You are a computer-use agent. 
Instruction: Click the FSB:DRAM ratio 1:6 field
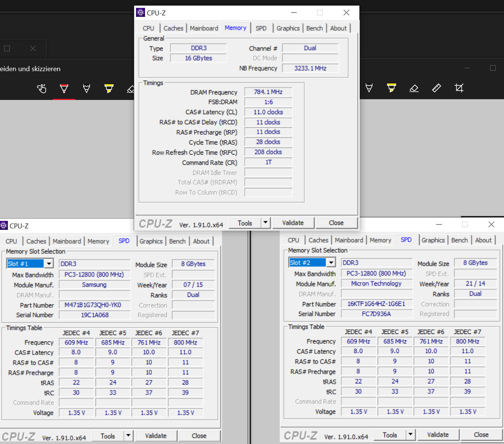pos(268,102)
